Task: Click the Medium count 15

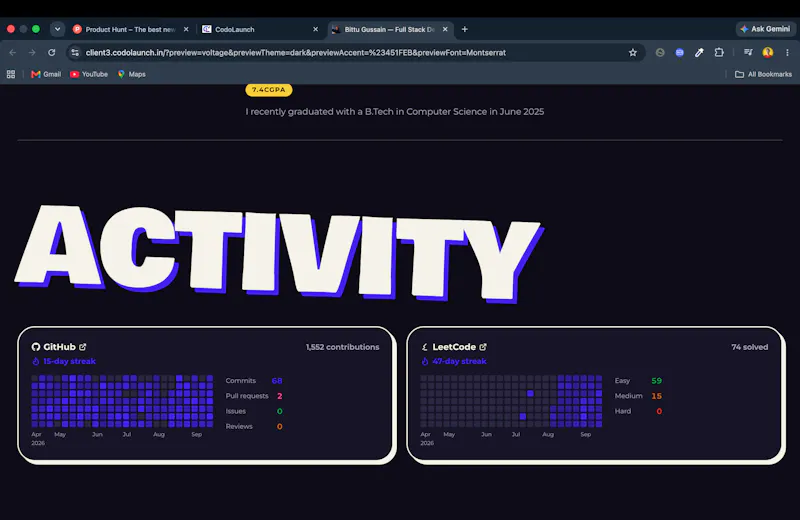Action: [657, 396]
